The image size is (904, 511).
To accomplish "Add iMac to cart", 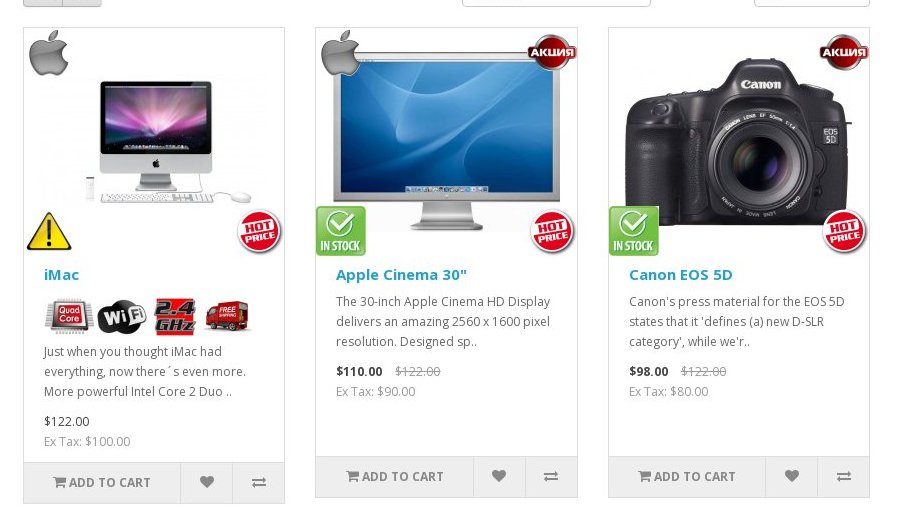I will point(102,482).
